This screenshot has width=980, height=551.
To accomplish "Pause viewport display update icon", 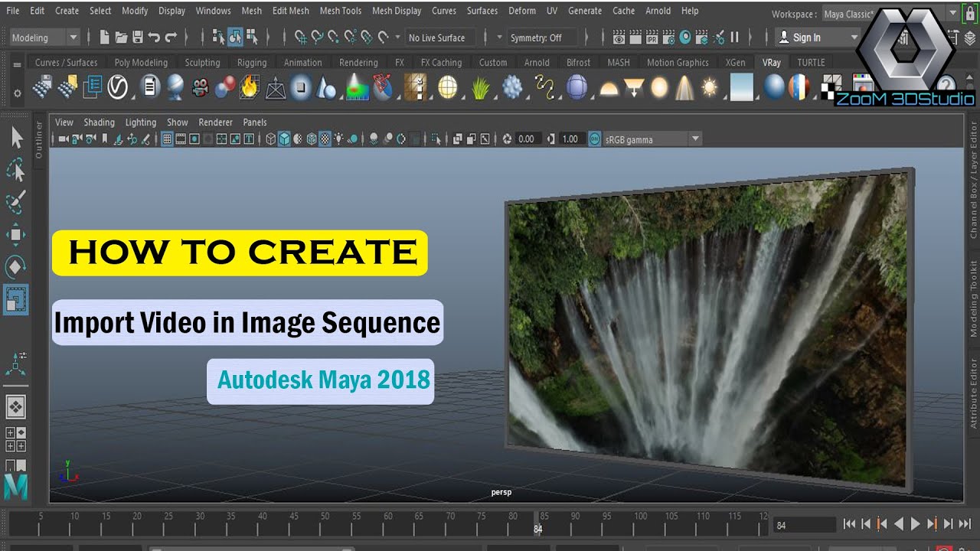I will (734, 37).
